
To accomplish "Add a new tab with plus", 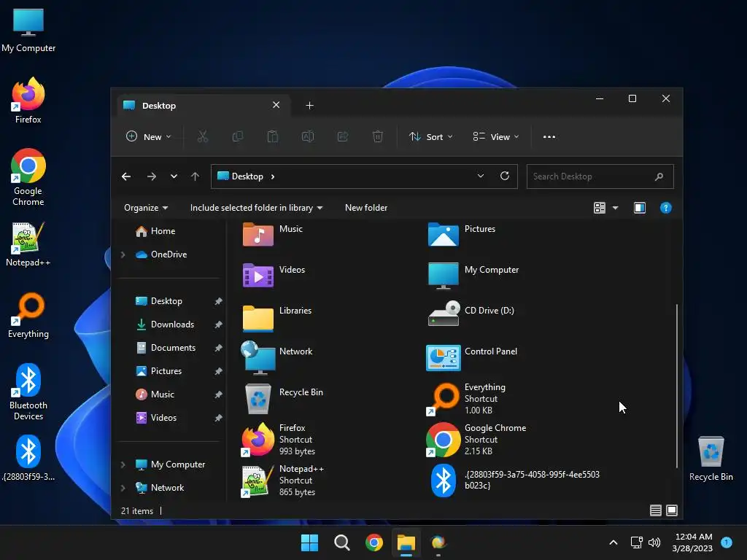I will pyautogui.click(x=309, y=106).
